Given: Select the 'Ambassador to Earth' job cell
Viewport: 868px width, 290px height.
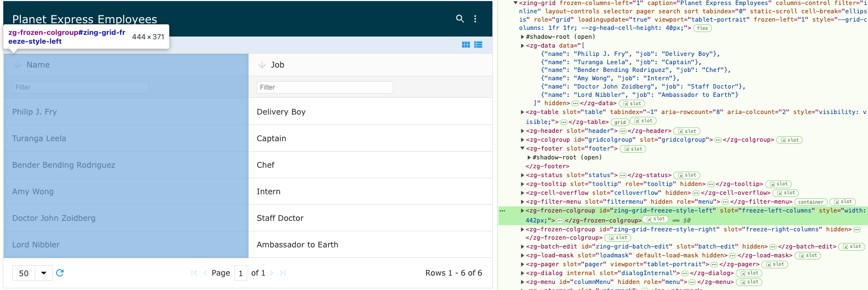Looking at the screenshot, I should (x=371, y=245).
